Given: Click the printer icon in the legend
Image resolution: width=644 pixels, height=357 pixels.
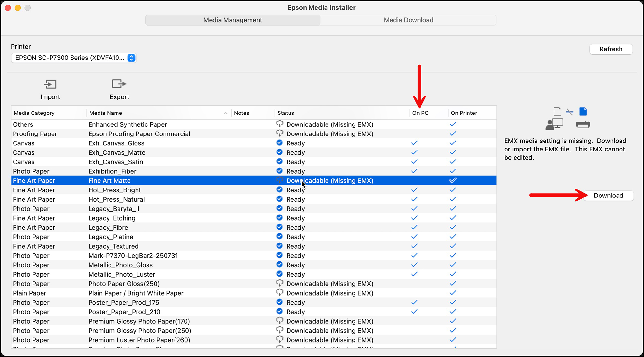Looking at the screenshot, I should (583, 124).
